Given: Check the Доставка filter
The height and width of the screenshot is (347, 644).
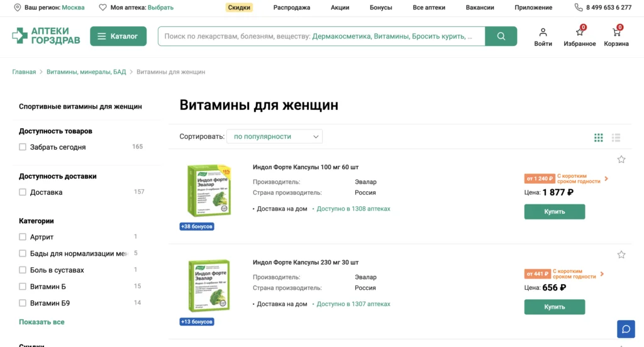Looking at the screenshot, I should [23, 192].
